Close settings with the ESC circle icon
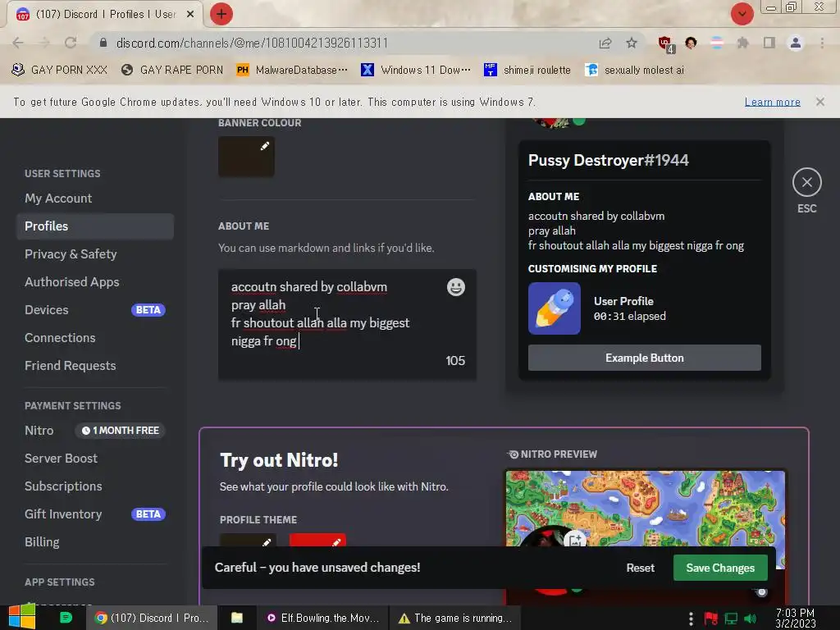 [807, 183]
